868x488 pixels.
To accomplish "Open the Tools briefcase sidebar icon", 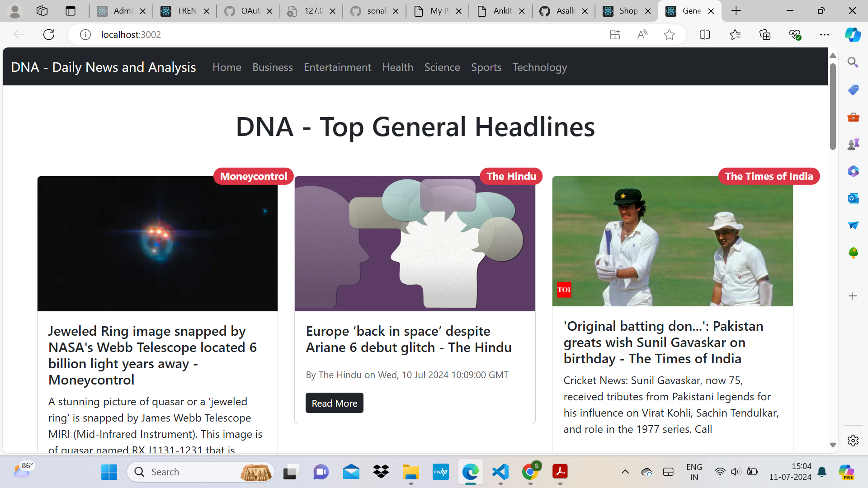I will (853, 117).
